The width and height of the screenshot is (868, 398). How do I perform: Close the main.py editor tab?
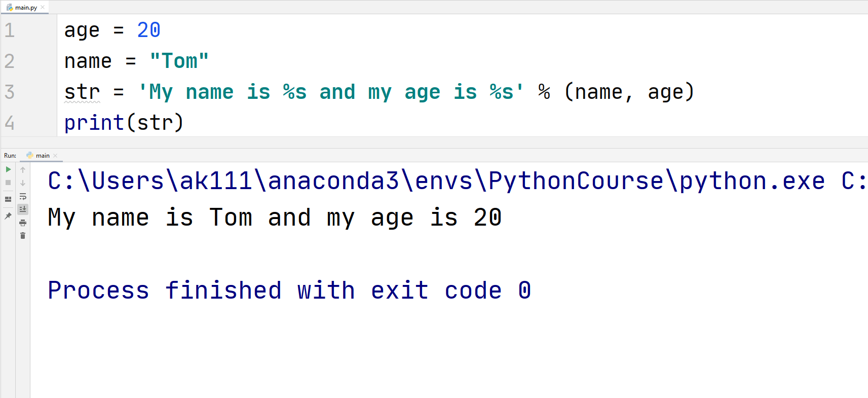(x=43, y=7)
